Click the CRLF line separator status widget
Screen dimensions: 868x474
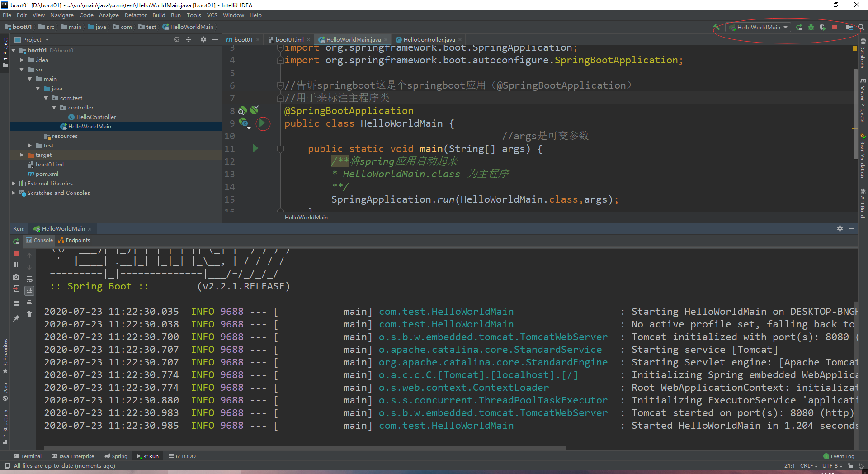[x=808, y=465]
